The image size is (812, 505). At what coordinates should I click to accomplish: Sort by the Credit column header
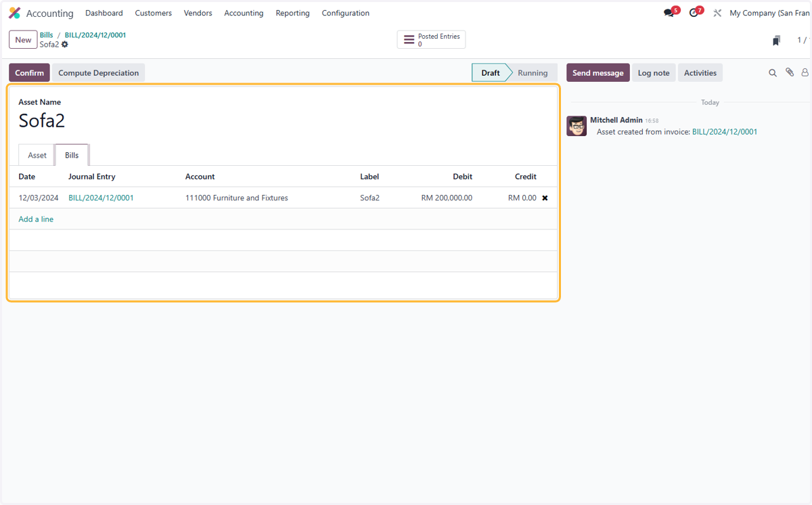point(526,177)
